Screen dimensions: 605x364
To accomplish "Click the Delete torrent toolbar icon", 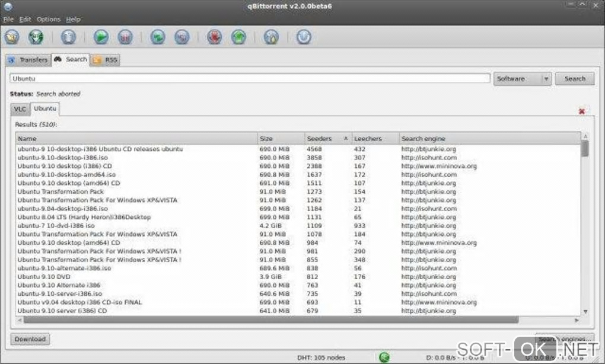I will pyautogui.click(x=68, y=37).
